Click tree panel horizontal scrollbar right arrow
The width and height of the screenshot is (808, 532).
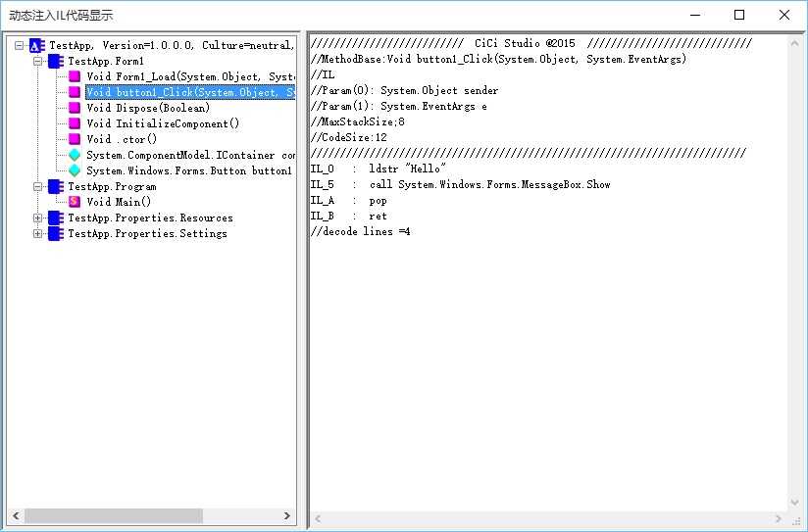point(287,515)
